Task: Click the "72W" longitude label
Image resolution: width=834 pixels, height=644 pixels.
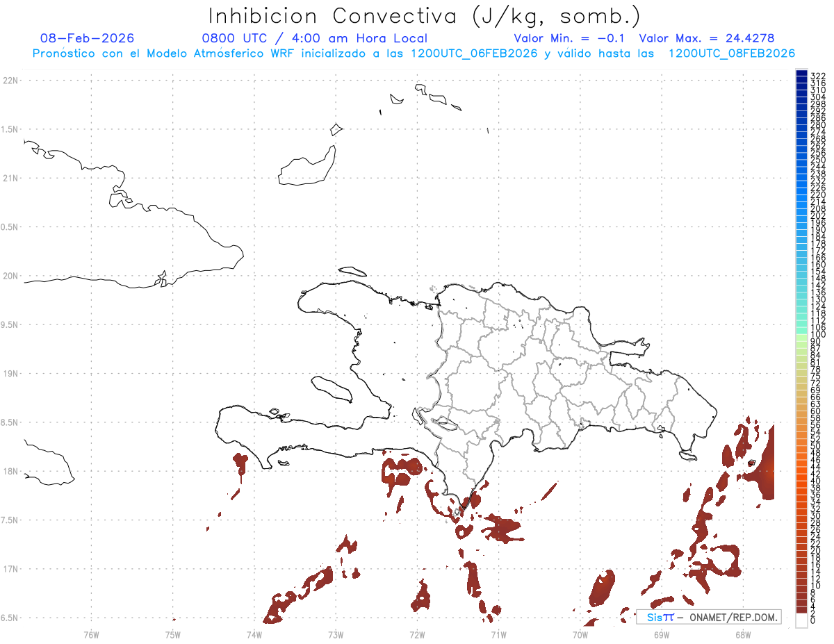Action: [417, 634]
